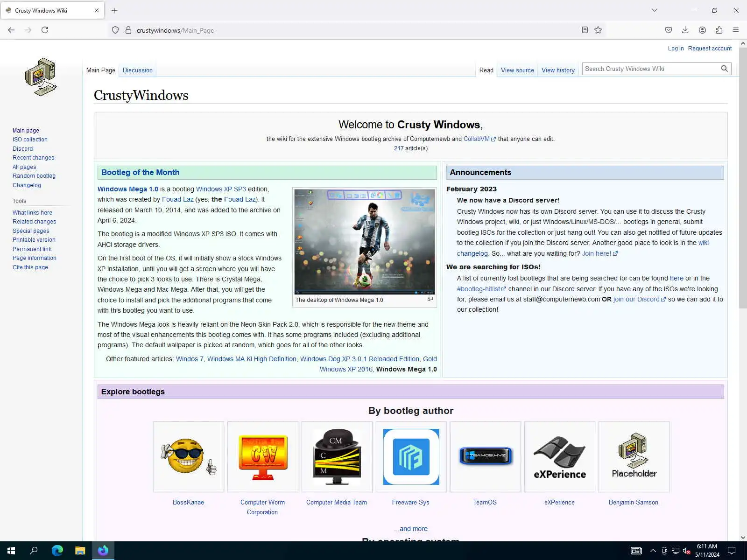Go back to the previous page
The height and width of the screenshot is (560, 747).
(x=11, y=30)
